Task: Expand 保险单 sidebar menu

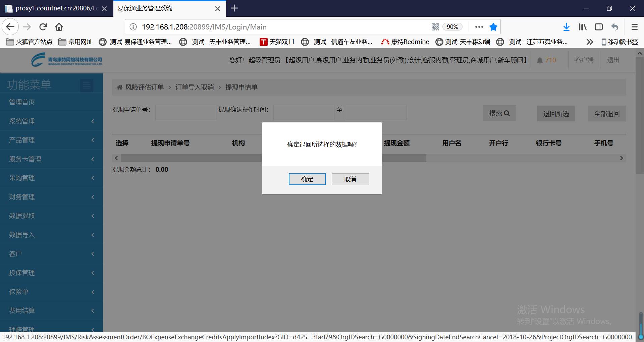Action: click(x=51, y=292)
